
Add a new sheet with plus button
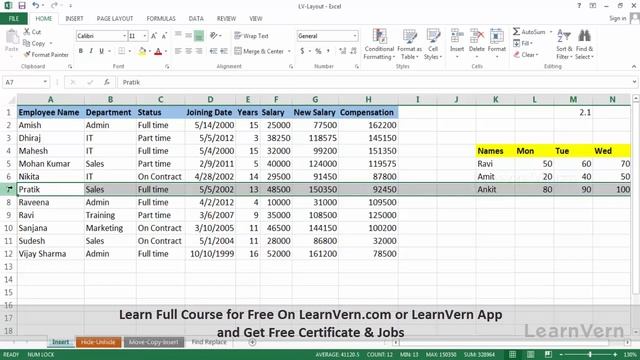(252, 342)
